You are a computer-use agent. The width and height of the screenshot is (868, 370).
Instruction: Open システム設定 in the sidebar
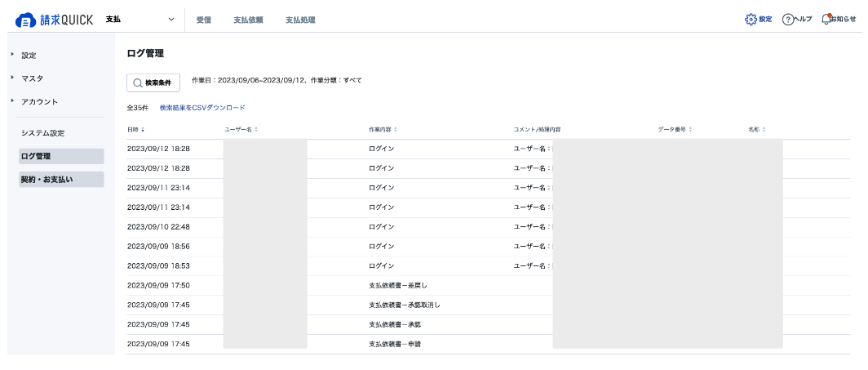point(43,133)
